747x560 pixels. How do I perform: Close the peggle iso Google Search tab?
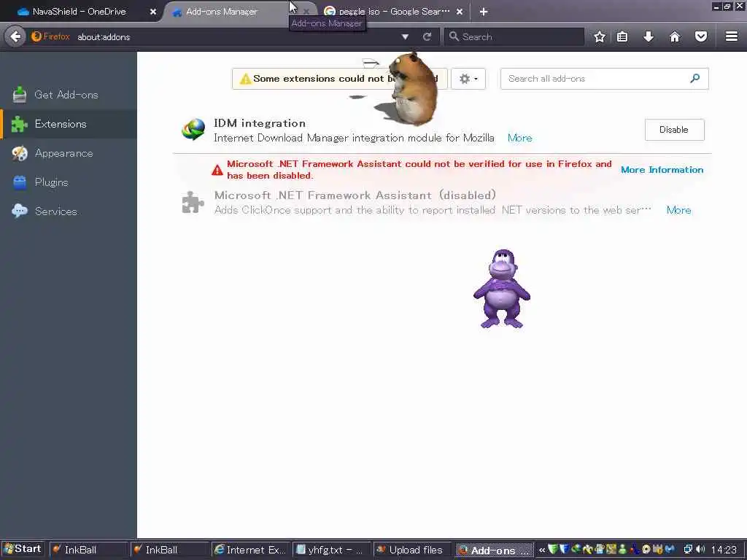point(460,12)
